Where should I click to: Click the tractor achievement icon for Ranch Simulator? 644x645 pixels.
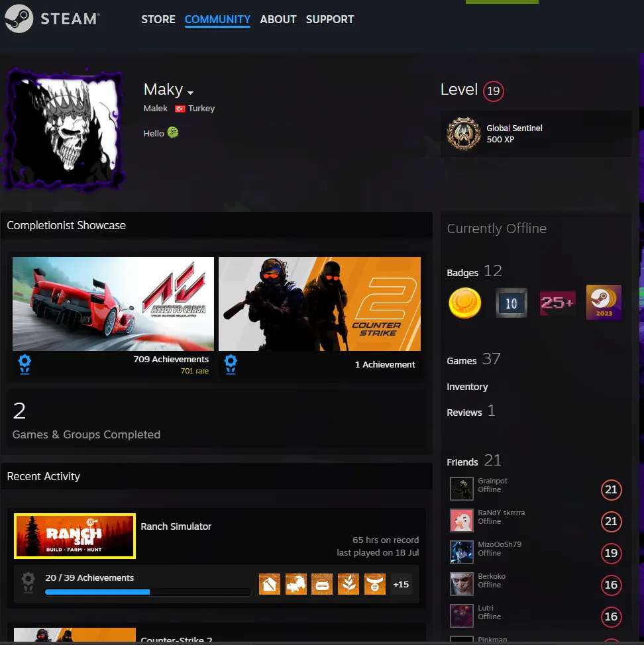click(296, 584)
